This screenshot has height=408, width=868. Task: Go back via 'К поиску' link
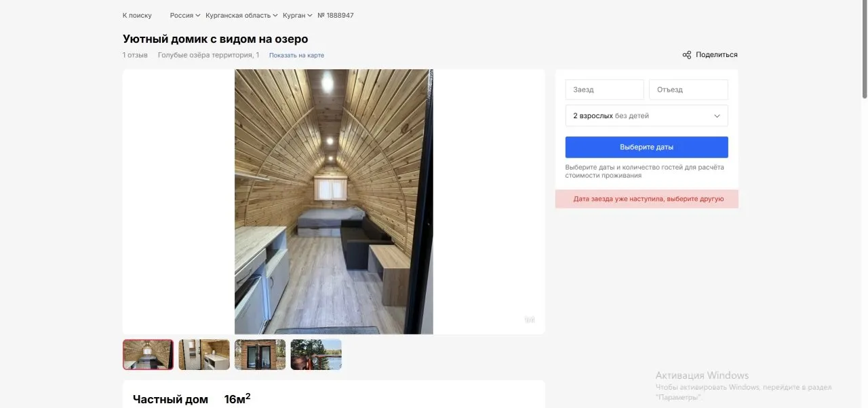pyautogui.click(x=137, y=16)
